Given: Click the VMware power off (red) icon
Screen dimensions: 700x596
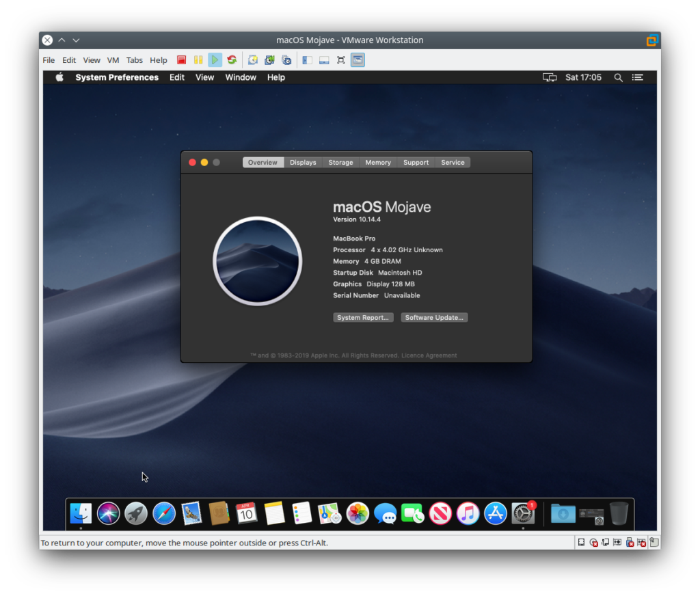Looking at the screenshot, I should [x=181, y=60].
